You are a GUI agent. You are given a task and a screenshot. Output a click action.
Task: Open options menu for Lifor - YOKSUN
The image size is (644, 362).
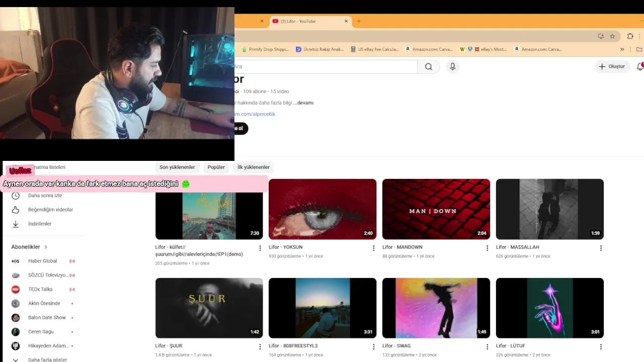tap(374, 248)
